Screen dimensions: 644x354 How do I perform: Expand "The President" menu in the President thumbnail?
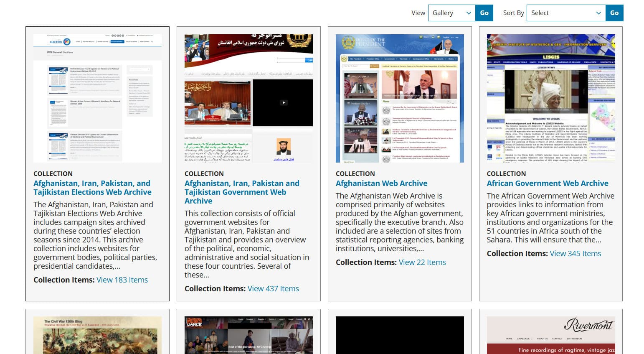[x=356, y=59]
